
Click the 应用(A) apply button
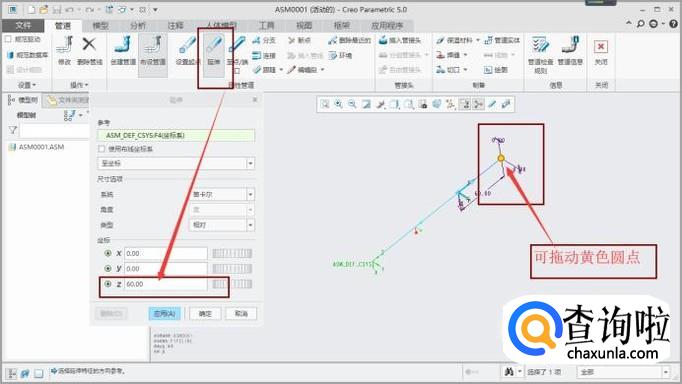click(x=164, y=314)
